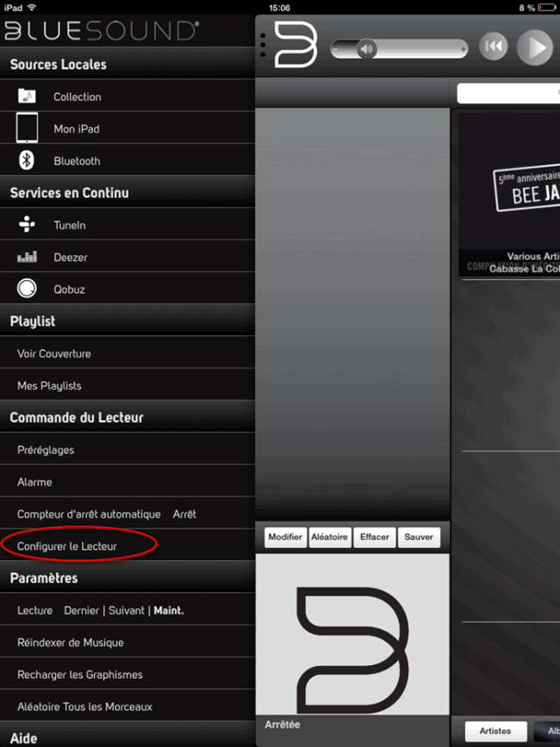Tap the Bluetooth symbol icon
560x747 pixels.
click(27, 160)
